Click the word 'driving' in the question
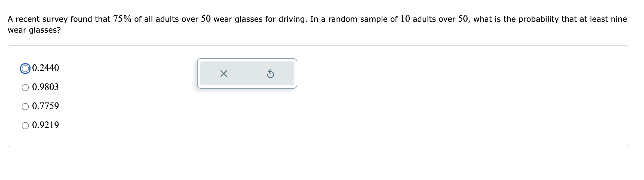 pos(292,19)
